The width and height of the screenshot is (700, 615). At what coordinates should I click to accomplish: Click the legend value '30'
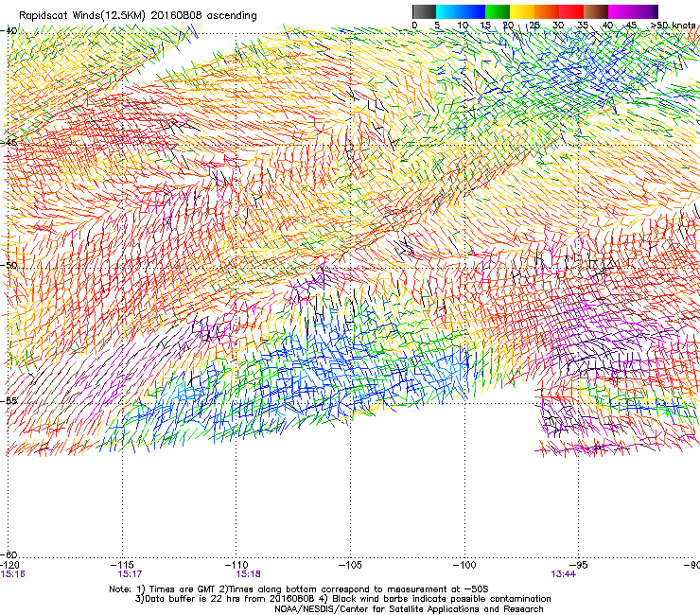558,26
